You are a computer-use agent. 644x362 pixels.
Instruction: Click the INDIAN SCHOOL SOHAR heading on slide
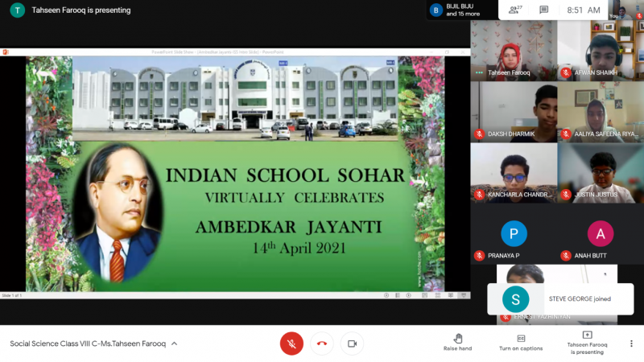pyautogui.click(x=285, y=175)
